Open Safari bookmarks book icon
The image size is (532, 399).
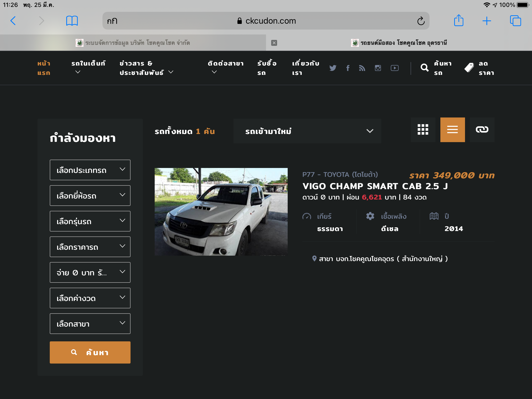72,21
